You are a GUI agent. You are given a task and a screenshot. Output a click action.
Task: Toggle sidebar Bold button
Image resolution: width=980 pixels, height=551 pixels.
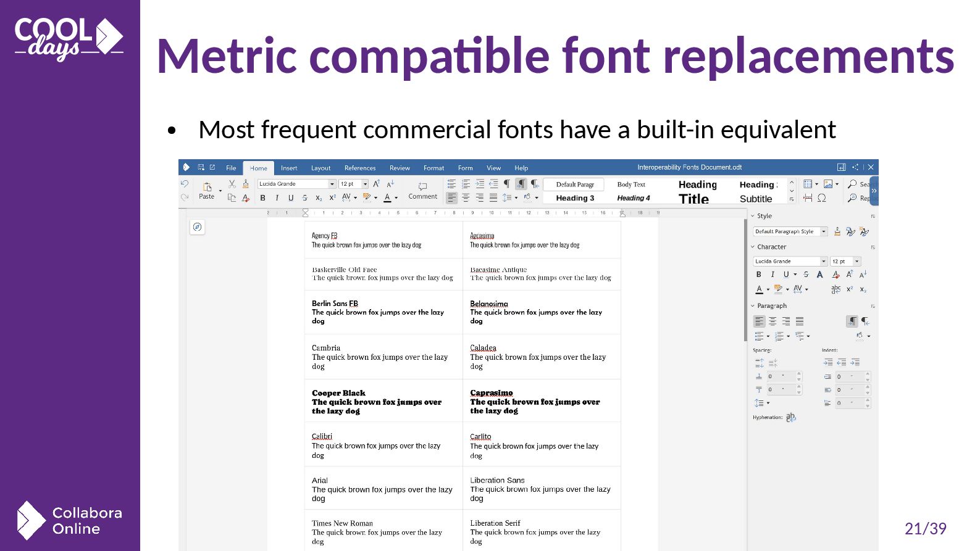pyautogui.click(x=759, y=275)
